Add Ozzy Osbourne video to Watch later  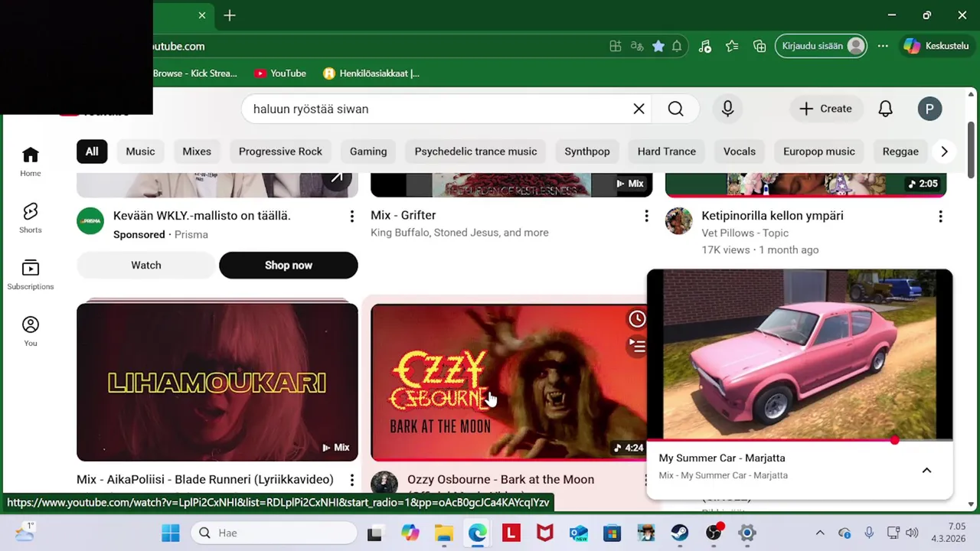point(637,319)
